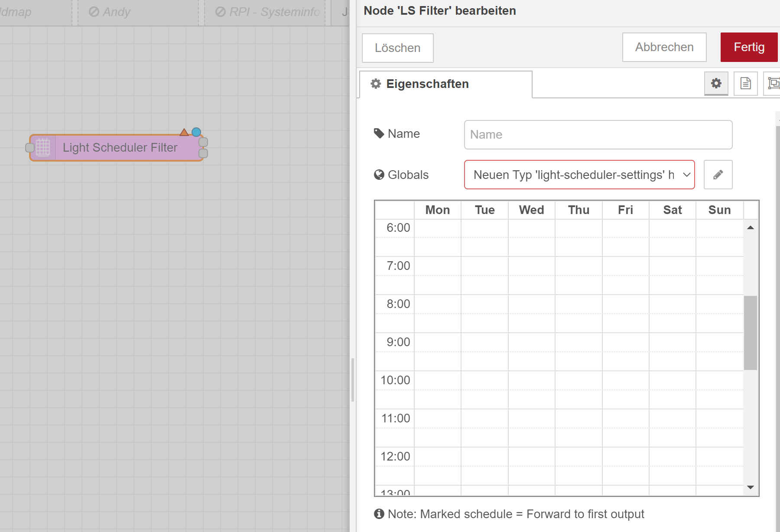Click the 11:00 row label

395,418
